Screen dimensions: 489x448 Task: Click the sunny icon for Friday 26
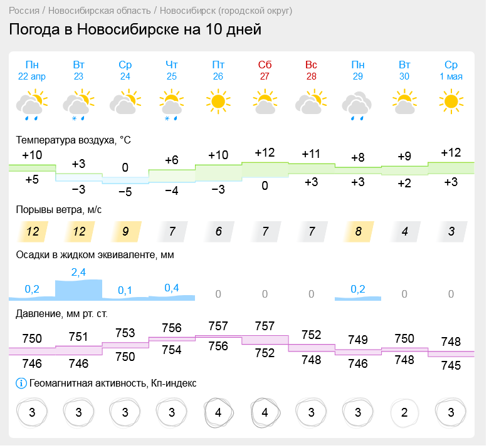(x=218, y=101)
